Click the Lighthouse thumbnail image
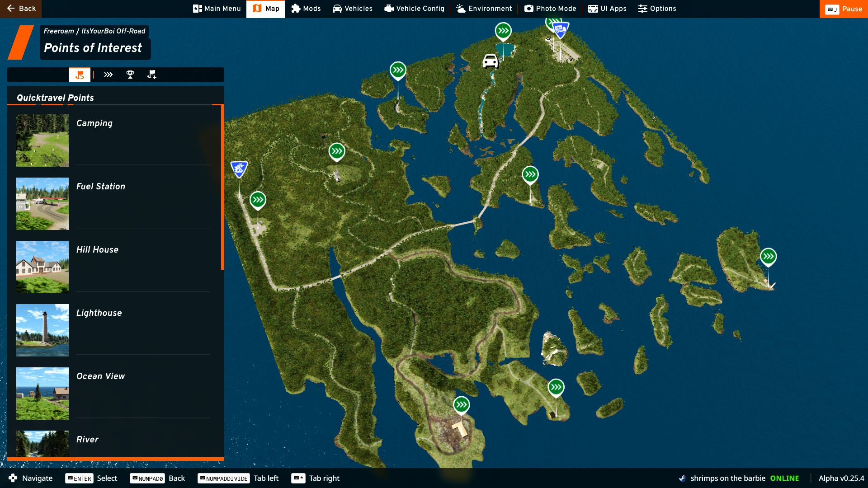 click(42, 330)
